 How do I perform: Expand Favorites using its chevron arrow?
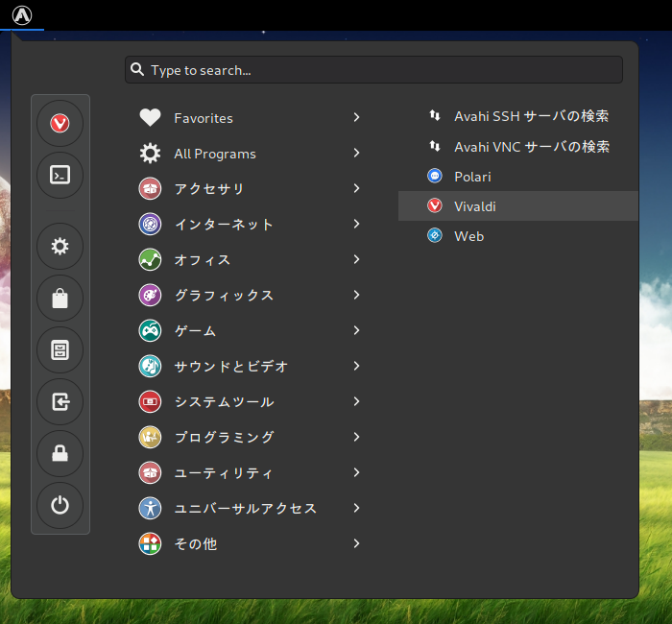click(x=356, y=117)
